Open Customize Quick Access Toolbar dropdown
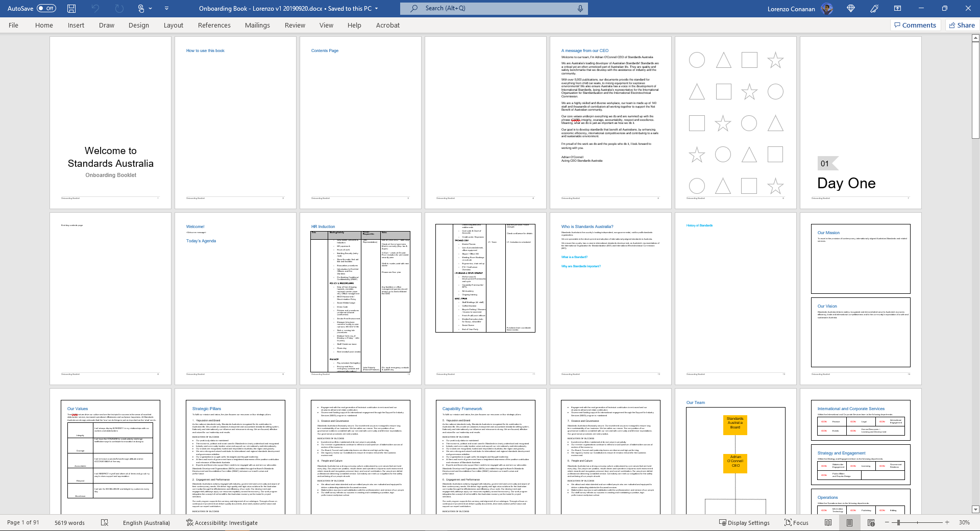Screen dimensions: 980x531 pos(166,8)
